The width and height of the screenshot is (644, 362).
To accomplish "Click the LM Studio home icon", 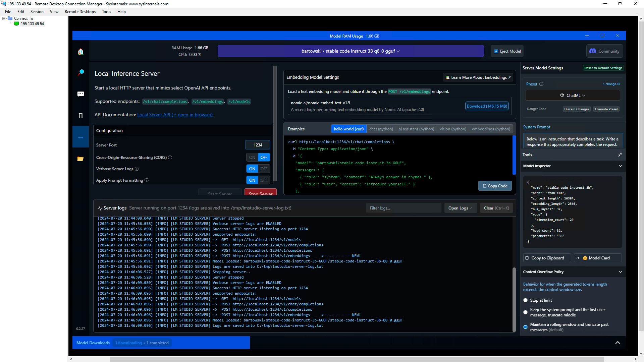I will [x=80, y=51].
